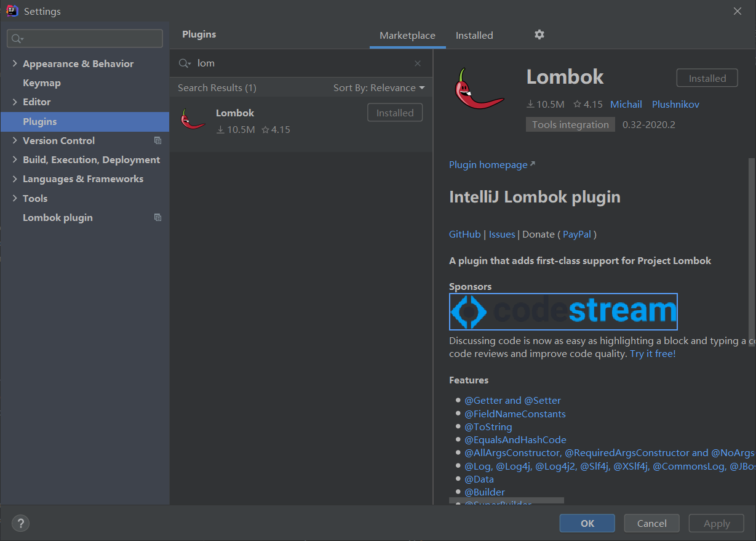
Task: Click the project-level icon beside Version Control
Action: 157,140
